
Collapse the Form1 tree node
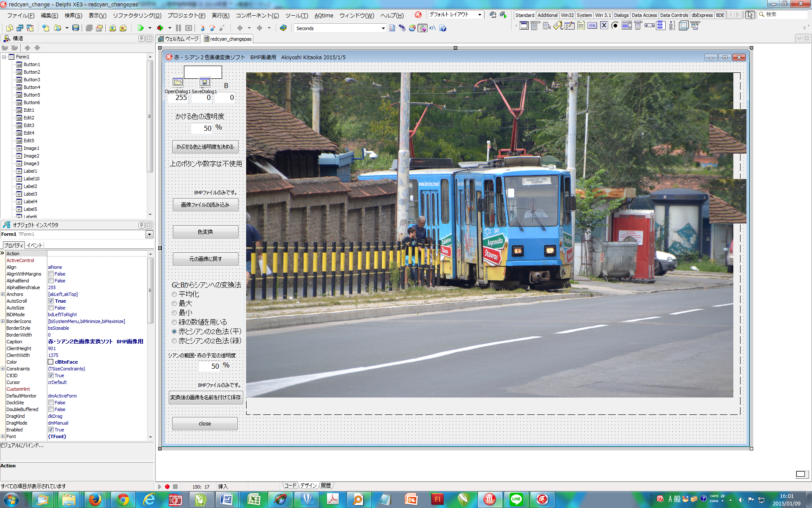pyautogui.click(x=4, y=57)
